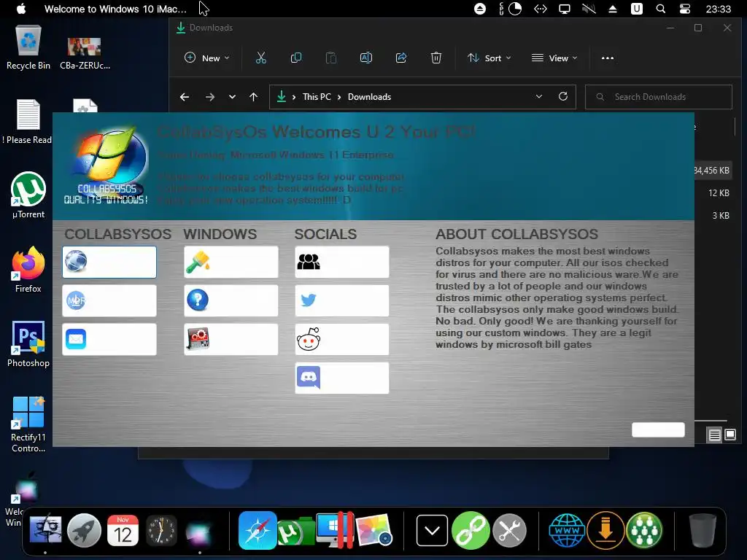
Task: Open the Reddit alien button under SOCIALS
Action: click(342, 339)
